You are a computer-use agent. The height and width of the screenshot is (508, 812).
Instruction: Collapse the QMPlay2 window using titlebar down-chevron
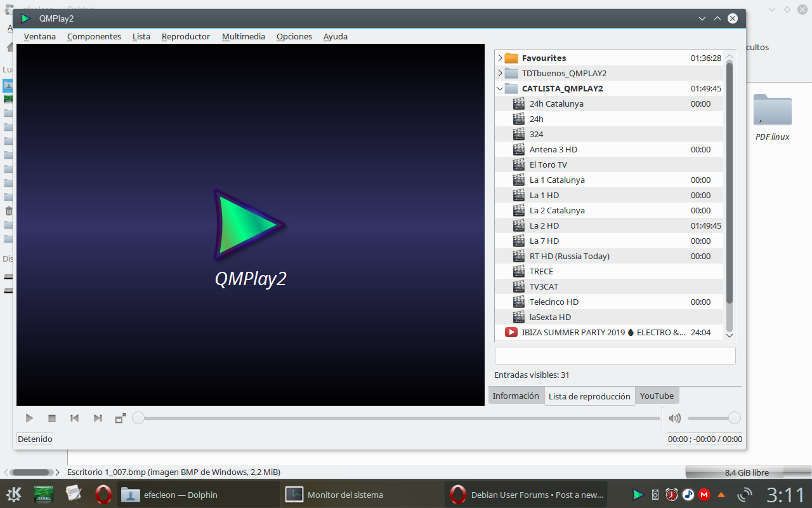pos(702,18)
